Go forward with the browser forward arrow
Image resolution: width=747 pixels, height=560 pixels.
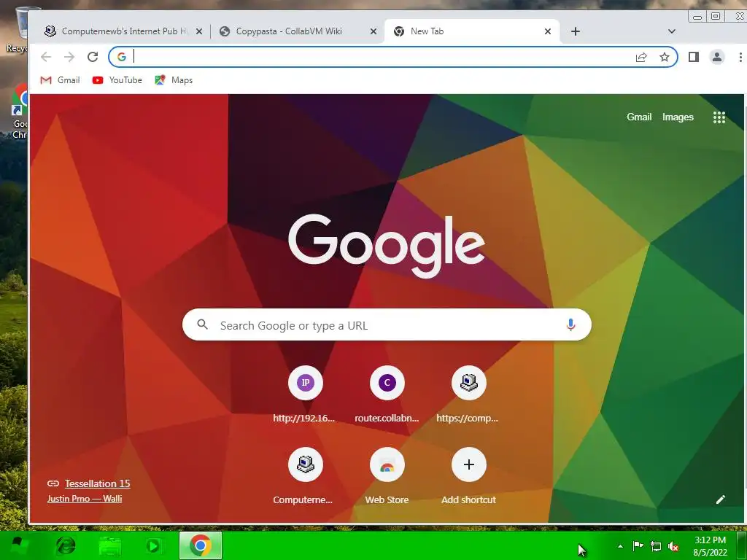click(69, 57)
